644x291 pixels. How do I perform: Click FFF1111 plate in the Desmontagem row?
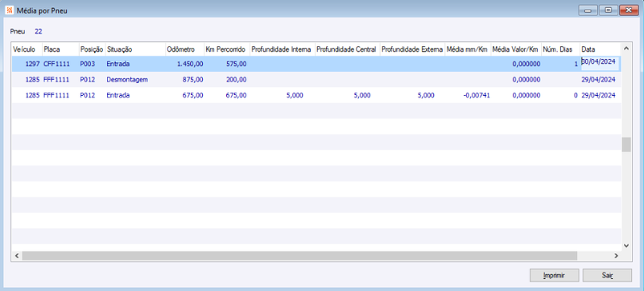60,80
